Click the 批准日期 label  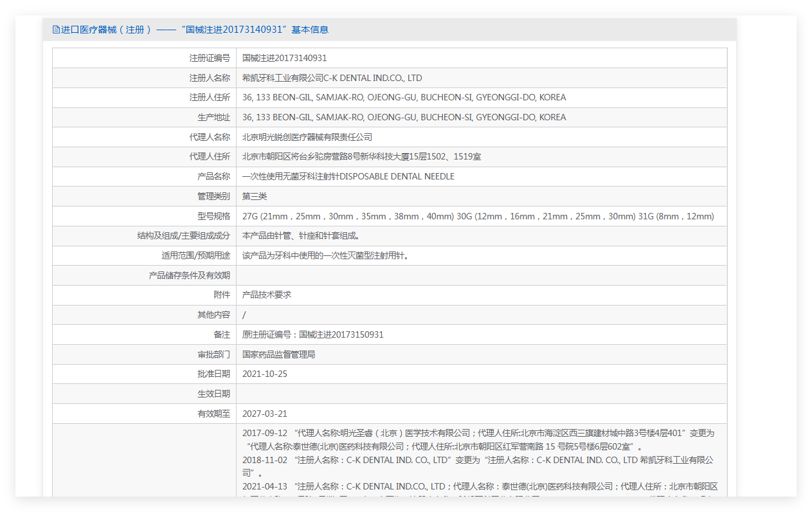point(213,374)
